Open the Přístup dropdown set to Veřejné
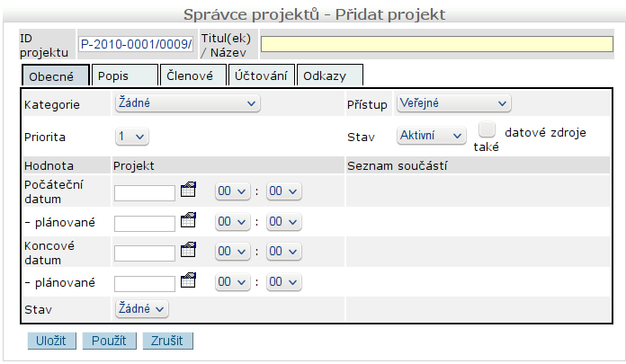Screen dimensions: 626x364 453,103
